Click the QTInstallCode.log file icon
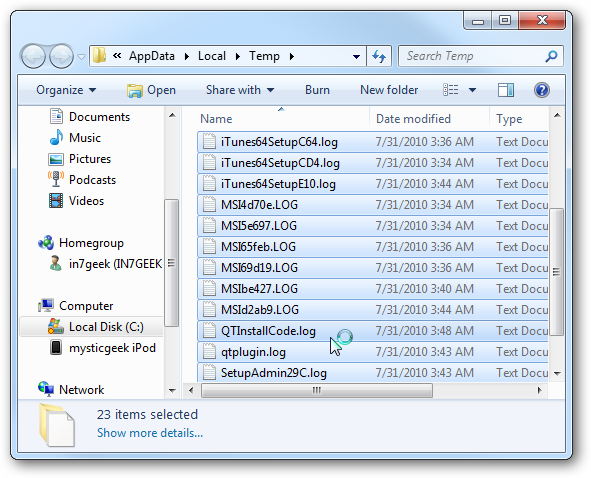This screenshot has height=478, width=591. click(209, 331)
